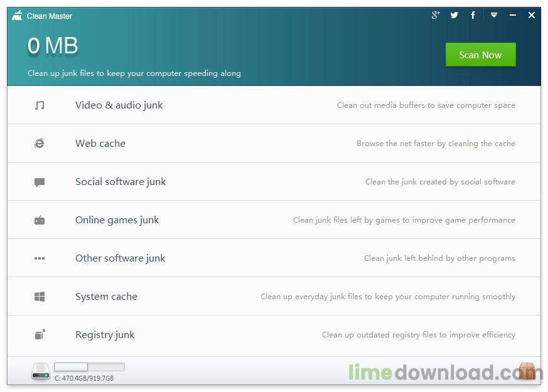This screenshot has width=548, height=392.
Task: Select Online games junk label
Action: coord(117,220)
